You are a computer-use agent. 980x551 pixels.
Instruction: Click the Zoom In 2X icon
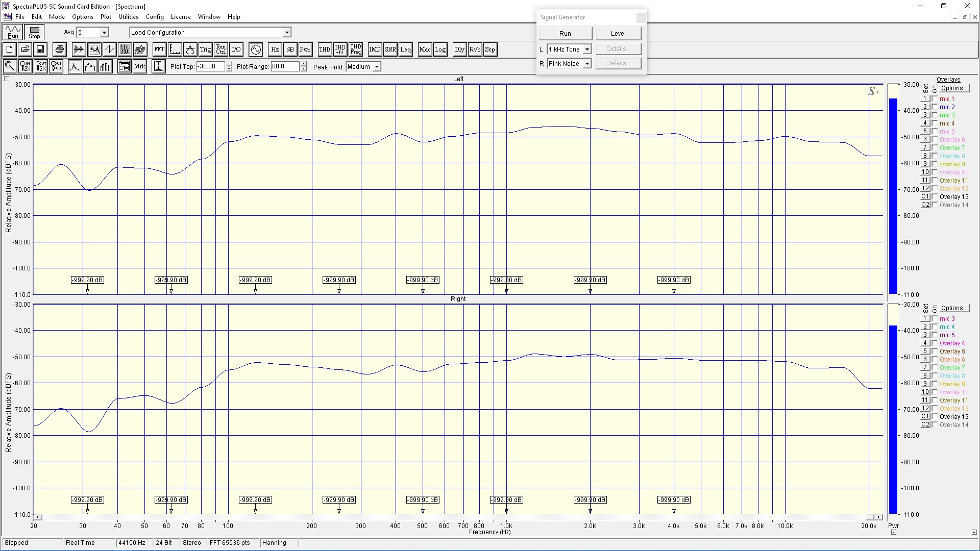(x=25, y=66)
